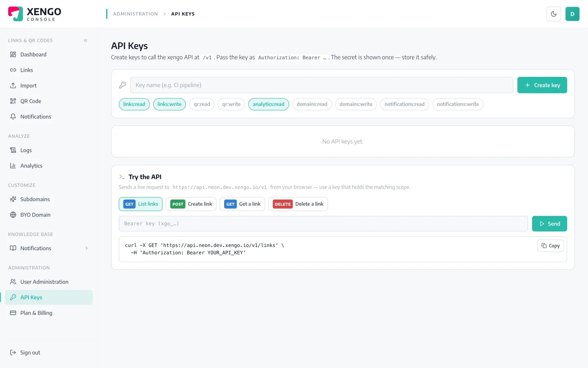The width and height of the screenshot is (588, 368).
Task: Click the User Administration people icon
Action: (x=13, y=282)
